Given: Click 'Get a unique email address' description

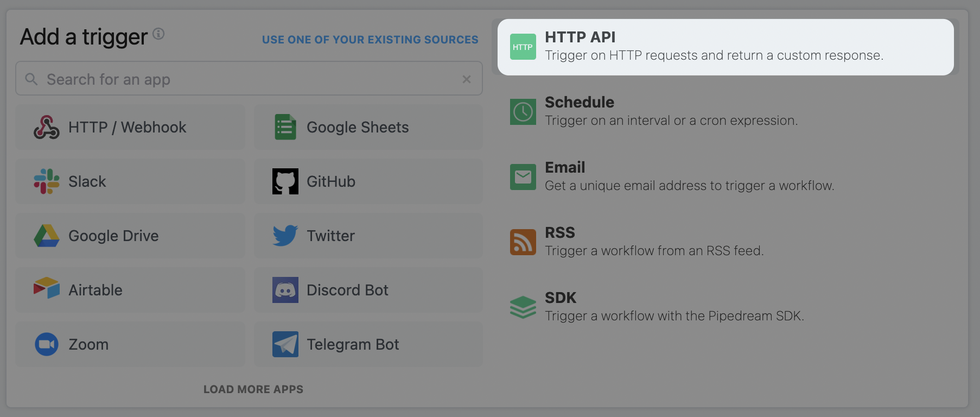Looking at the screenshot, I should click(689, 186).
